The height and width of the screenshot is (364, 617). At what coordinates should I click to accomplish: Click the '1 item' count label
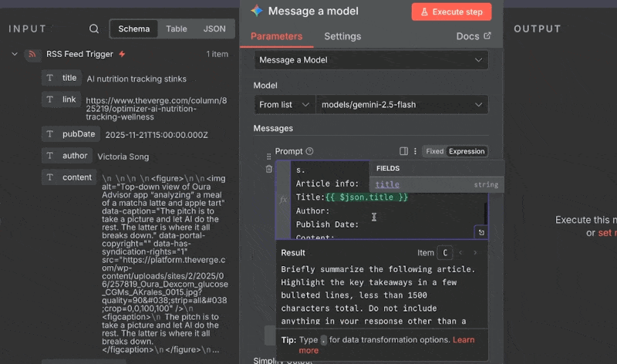(x=217, y=54)
